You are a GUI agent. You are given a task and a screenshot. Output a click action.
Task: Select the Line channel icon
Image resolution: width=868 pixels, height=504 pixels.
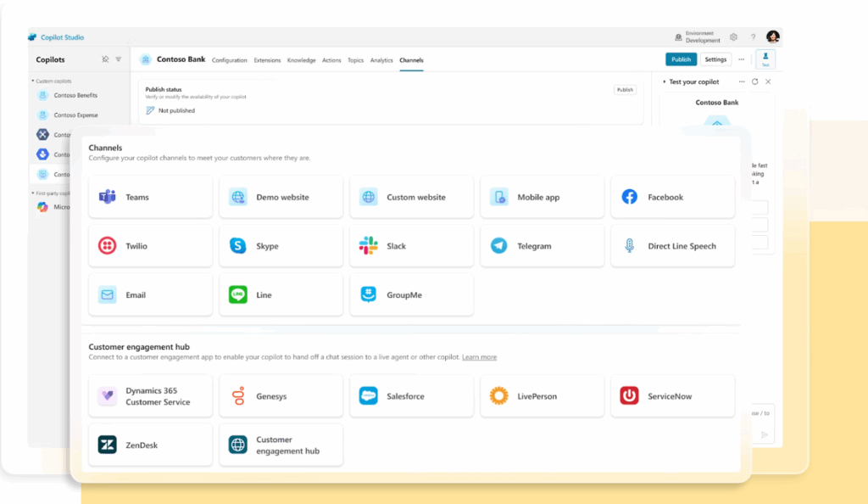pos(238,294)
